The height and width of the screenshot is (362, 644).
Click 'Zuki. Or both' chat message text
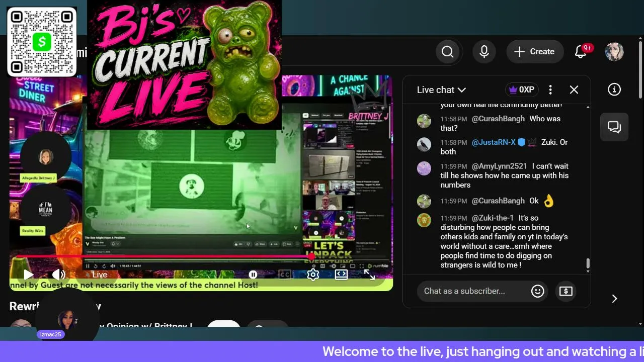[x=504, y=147]
